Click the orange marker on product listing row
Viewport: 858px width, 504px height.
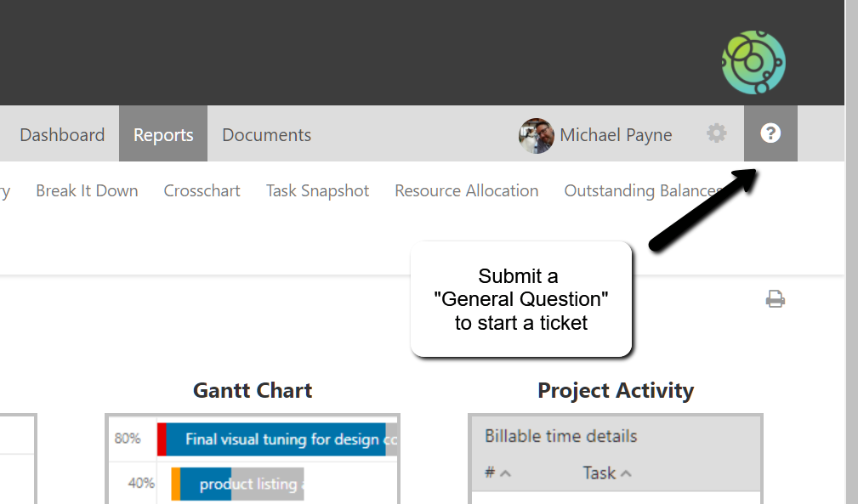(x=175, y=484)
